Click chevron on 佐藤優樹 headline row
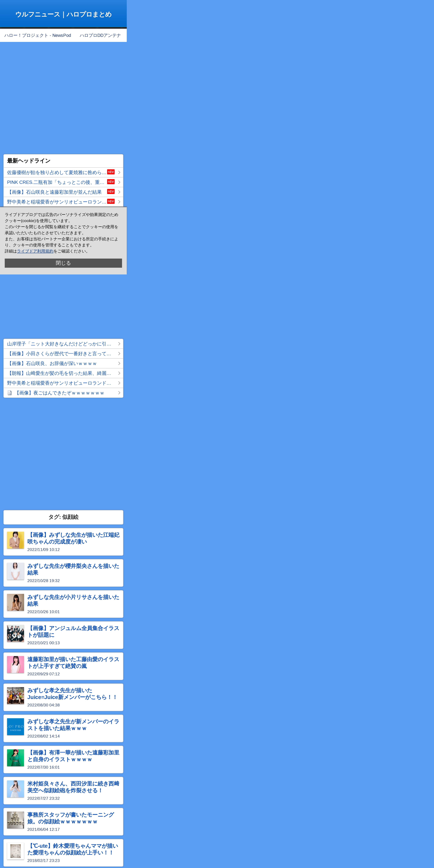This screenshot has height=868, width=434. (x=119, y=172)
